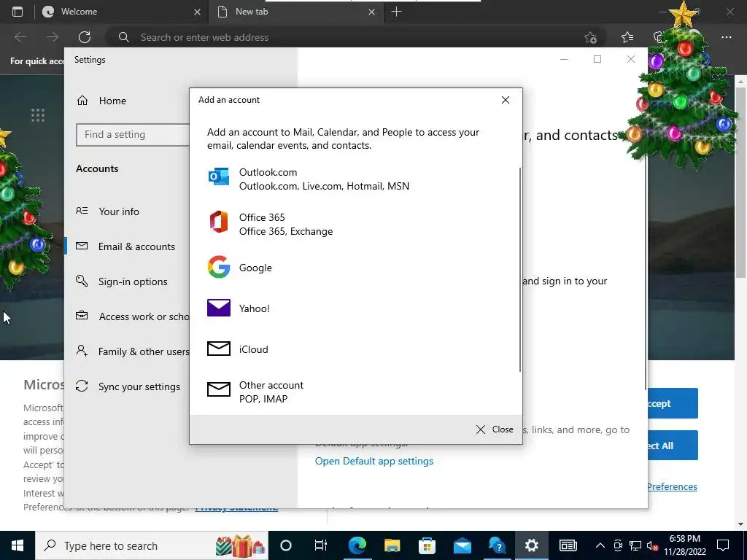Go back in Edge browser
The image size is (747, 560).
click(20, 37)
